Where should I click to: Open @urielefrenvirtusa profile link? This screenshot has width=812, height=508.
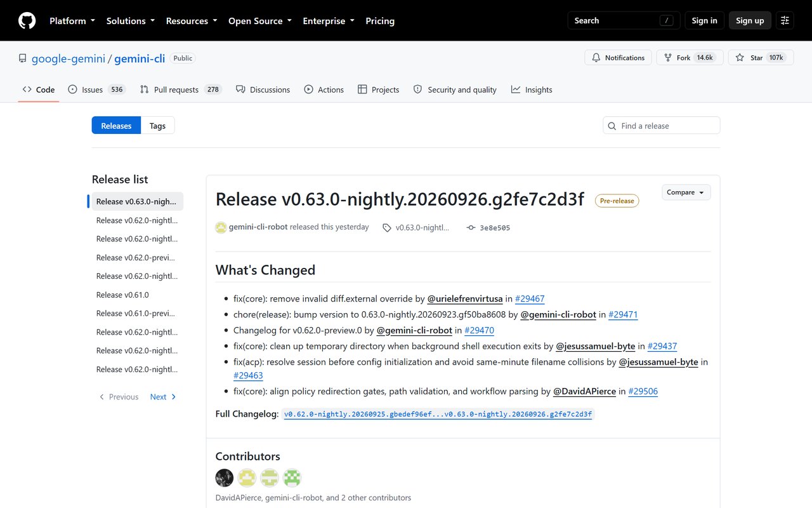[x=465, y=298]
